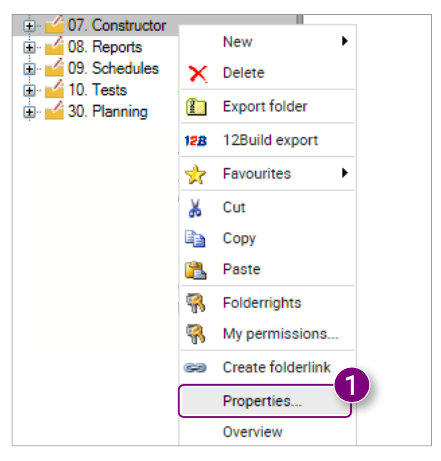
Task: Click the Copy documents icon
Action: click(x=195, y=239)
